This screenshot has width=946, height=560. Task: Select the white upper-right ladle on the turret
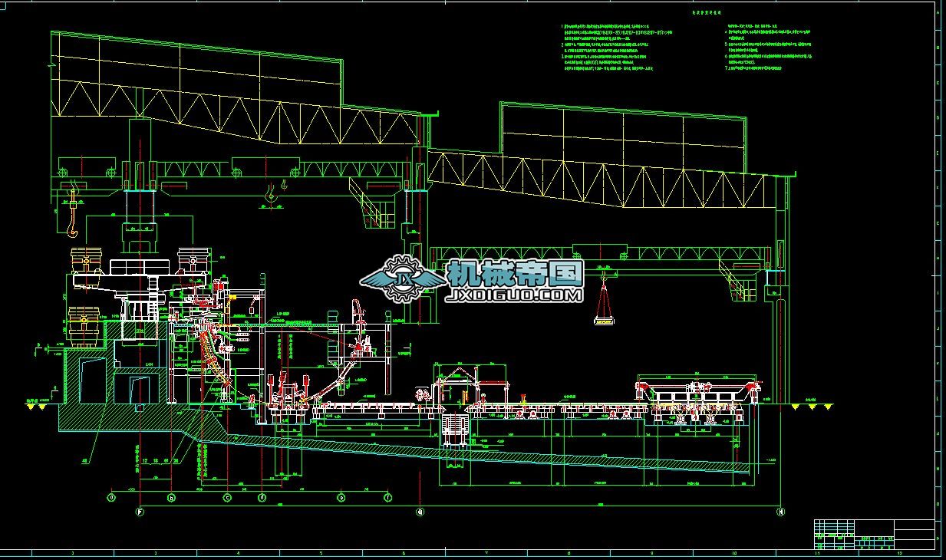tap(193, 261)
